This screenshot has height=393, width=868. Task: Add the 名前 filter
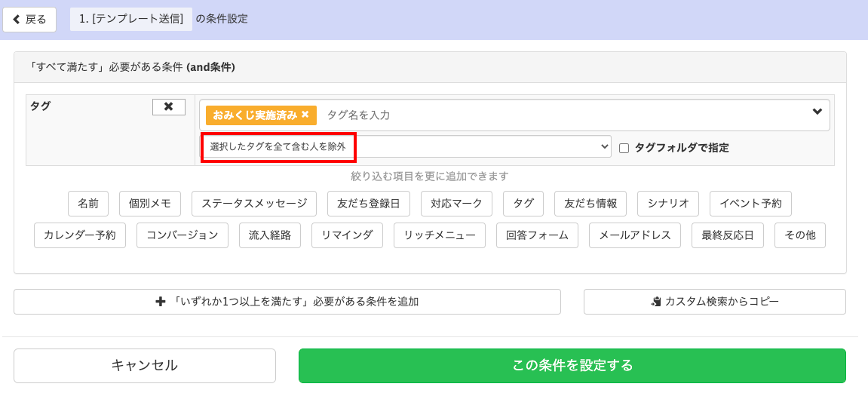(x=88, y=204)
